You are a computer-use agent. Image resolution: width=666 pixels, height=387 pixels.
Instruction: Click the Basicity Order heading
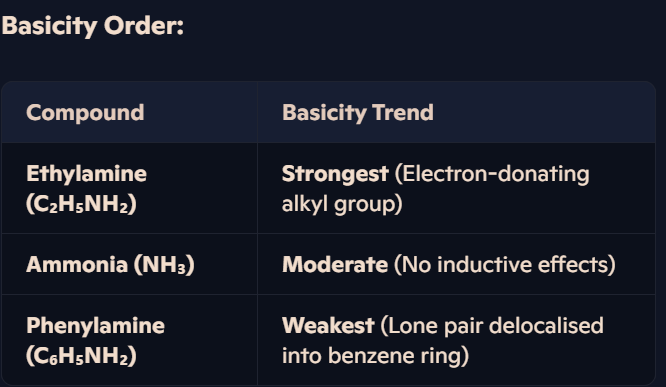click(93, 26)
